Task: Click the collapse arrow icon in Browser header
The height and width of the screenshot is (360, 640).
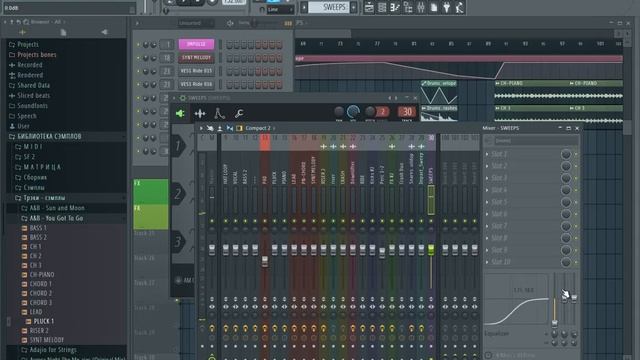Action: [x=104, y=32]
